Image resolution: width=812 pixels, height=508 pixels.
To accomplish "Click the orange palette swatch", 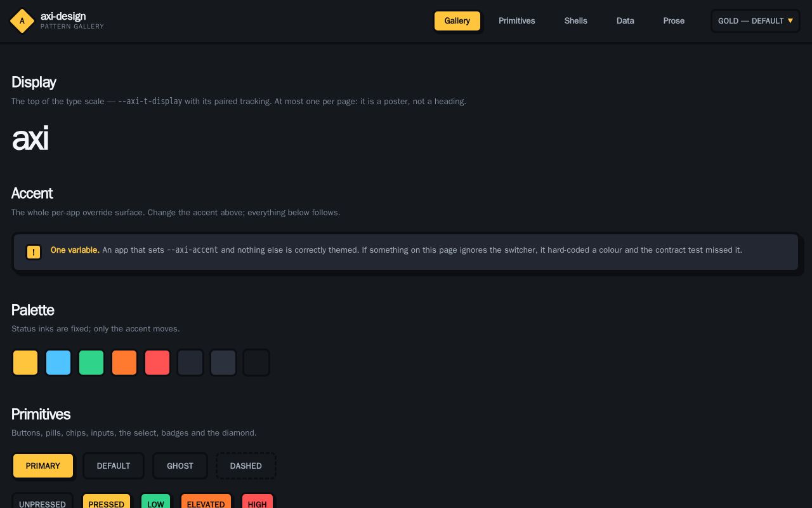I will click(x=124, y=363).
